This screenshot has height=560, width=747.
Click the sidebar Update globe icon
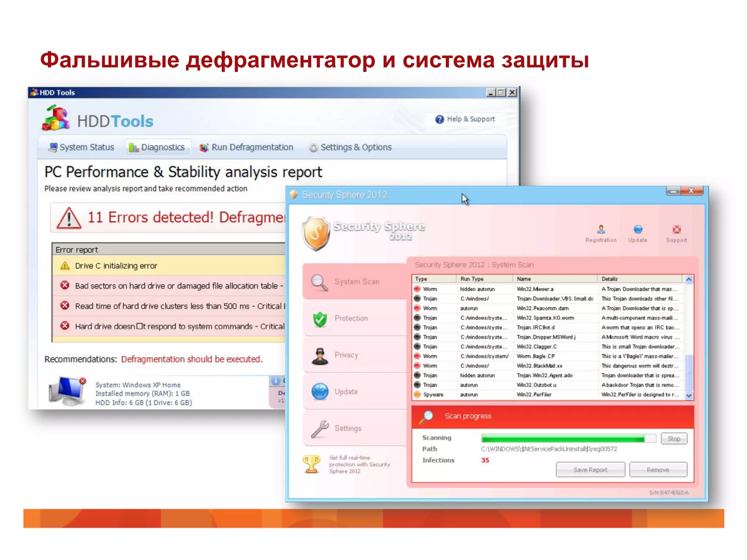click(x=320, y=392)
